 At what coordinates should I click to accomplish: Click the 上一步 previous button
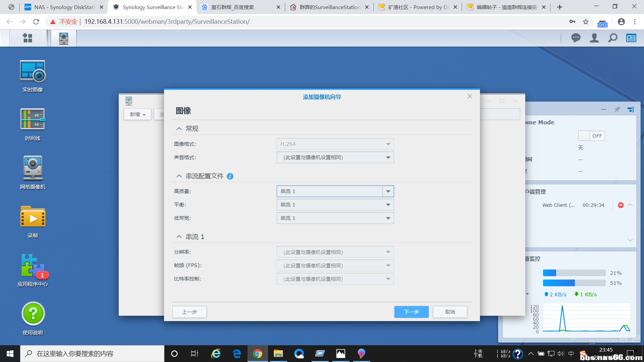pyautogui.click(x=190, y=312)
